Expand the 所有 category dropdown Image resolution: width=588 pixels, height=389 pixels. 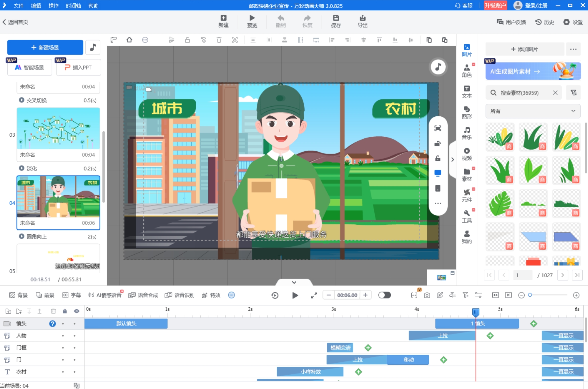point(533,111)
